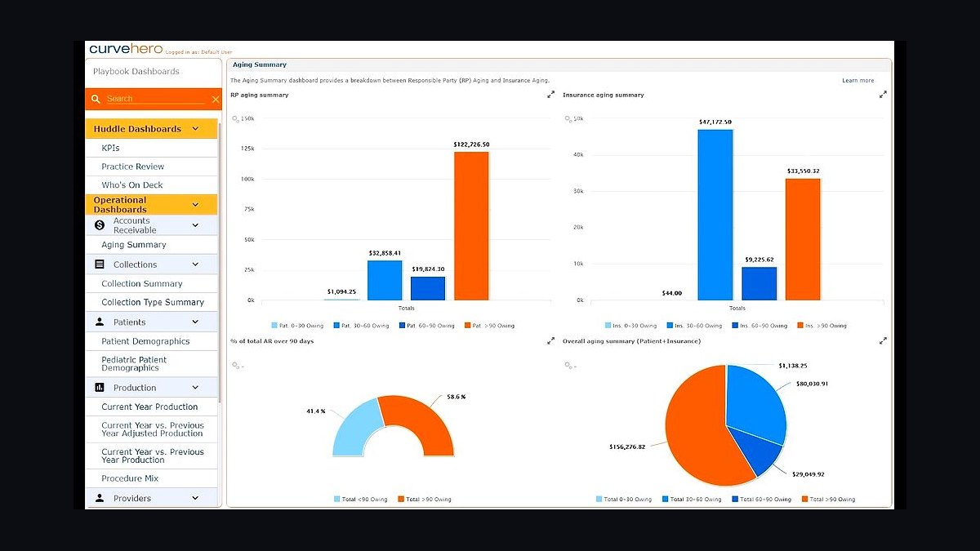Open Patient Demographics dashboard
Image resolution: width=980 pixels, height=551 pixels.
[x=152, y=341]
